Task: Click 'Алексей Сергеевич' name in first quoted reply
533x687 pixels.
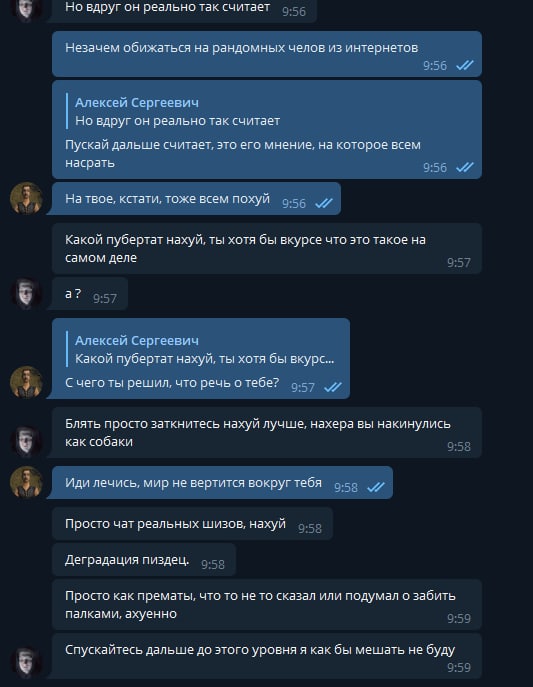Action: tap(137, 103)
